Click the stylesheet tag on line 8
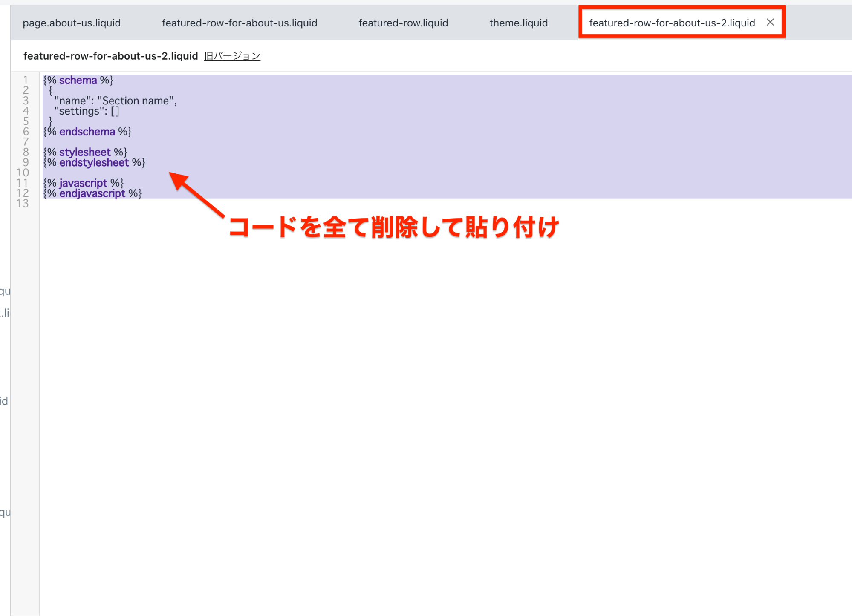The height and width of the screenshot is (616, 852). [x=85, y=152]
